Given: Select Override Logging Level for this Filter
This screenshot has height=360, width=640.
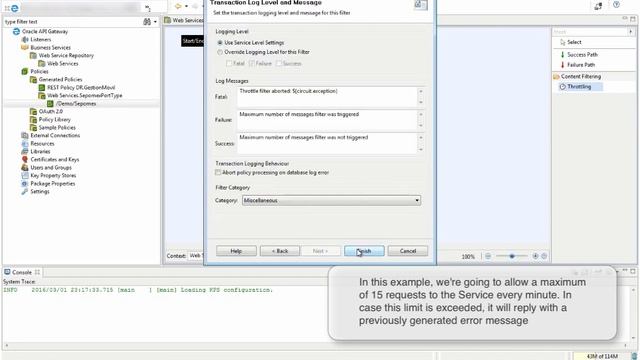Looking at the screenshot, I should point(220,52).
